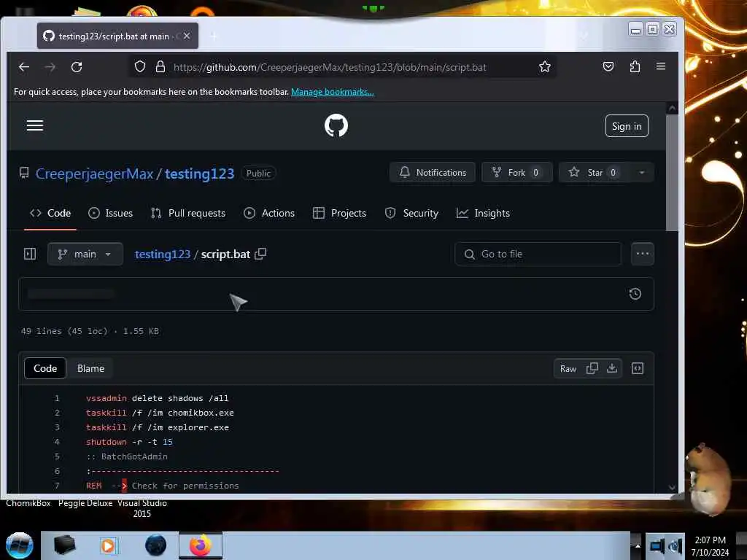Viewport: 747px width, 560px height.
Task: Go to GitHub homepage via Octocat logo
Action: click(x=336, y=125)
